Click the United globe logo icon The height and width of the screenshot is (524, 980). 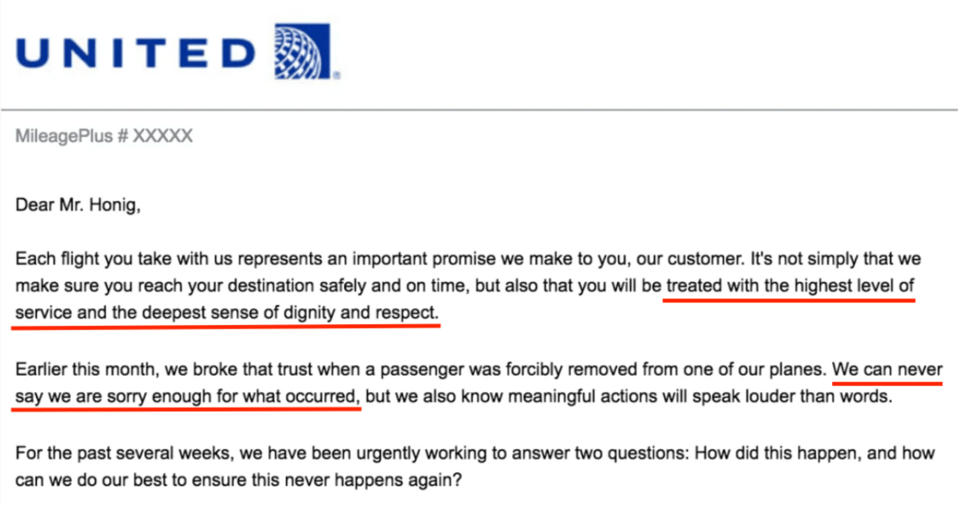point(302,52)
